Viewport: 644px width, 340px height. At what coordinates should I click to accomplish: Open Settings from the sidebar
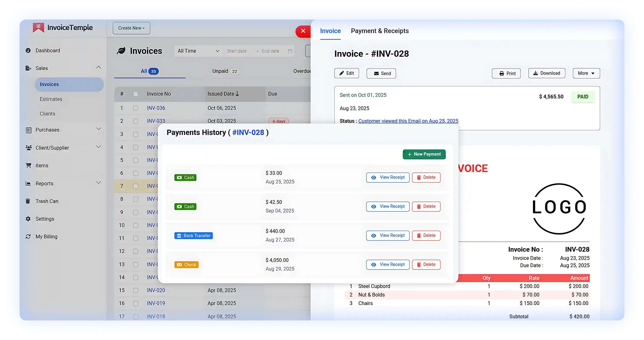click(x=45, y=219)
